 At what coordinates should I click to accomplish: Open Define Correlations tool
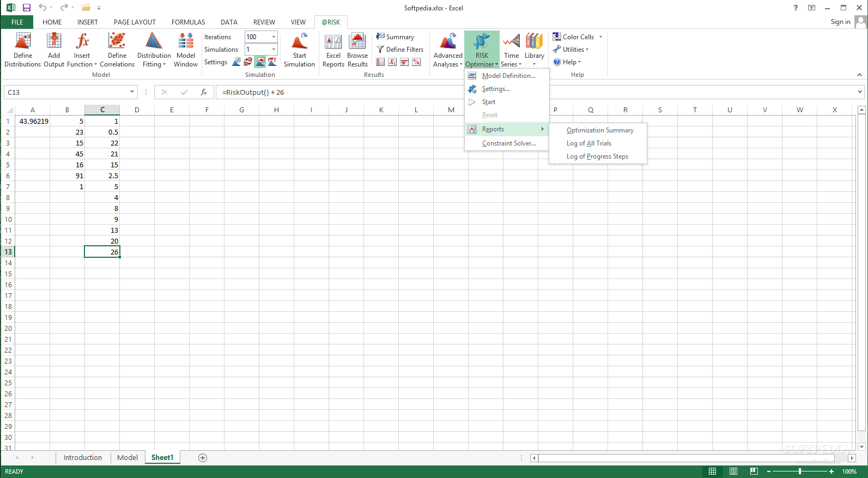117,50
